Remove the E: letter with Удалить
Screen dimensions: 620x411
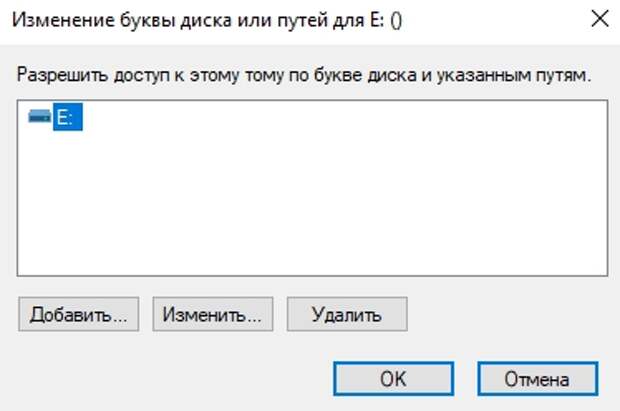coord(346,315)
